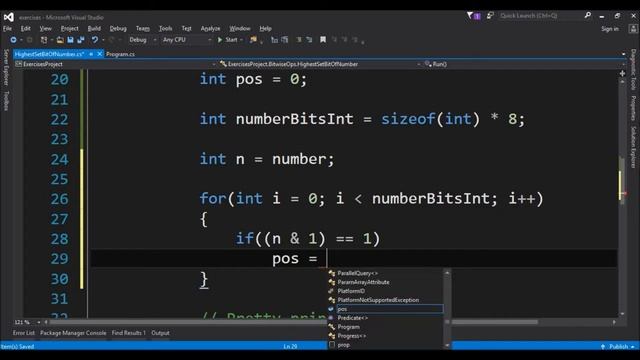Open the Help menu
640x360 pixels.
[x=265, y=29]
